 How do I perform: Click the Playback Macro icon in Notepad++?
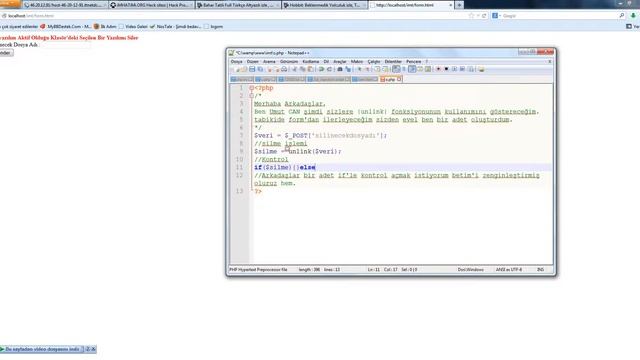454,69
